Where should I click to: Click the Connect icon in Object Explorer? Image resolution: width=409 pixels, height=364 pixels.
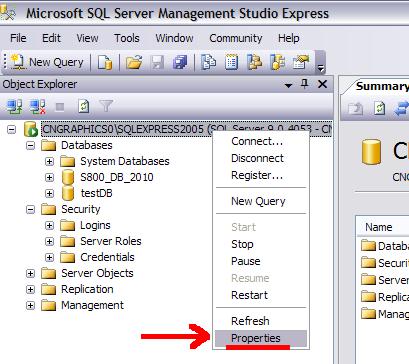pos(15,107)
